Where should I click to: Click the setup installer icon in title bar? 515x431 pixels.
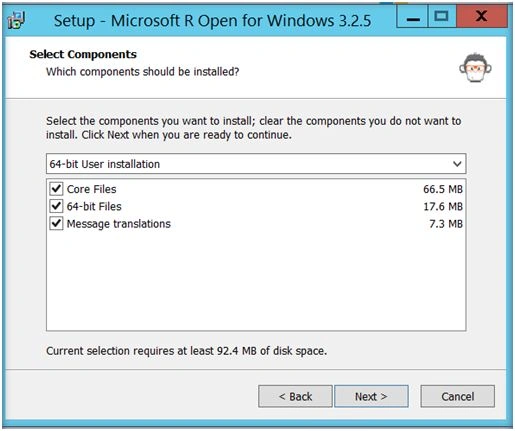point(16,20)
